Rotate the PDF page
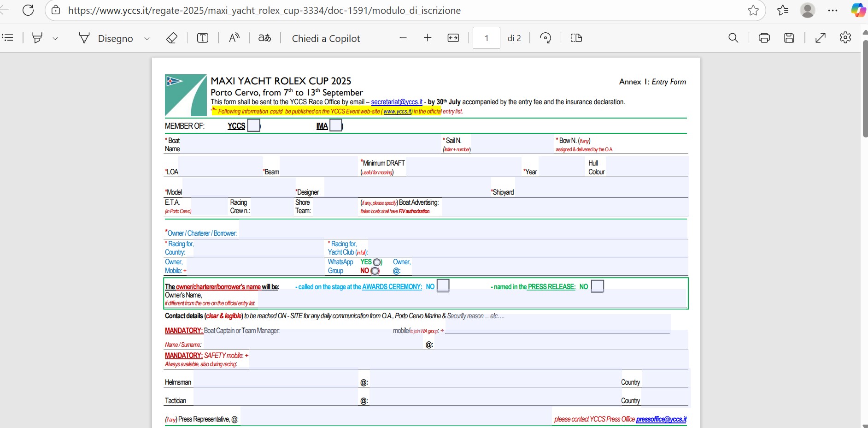Screen dimensions: 868x428 [545, 38]
